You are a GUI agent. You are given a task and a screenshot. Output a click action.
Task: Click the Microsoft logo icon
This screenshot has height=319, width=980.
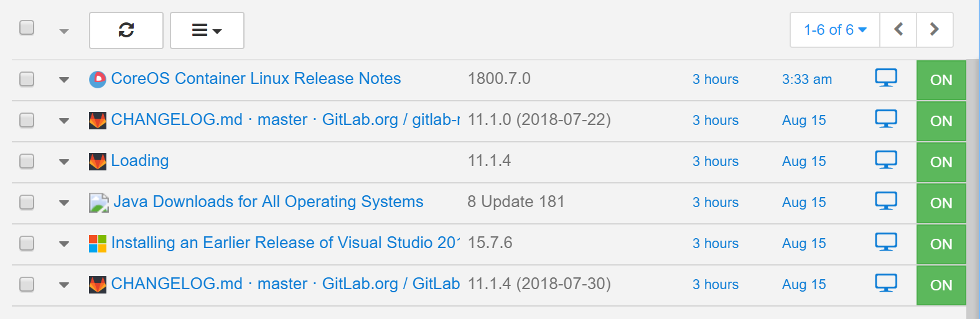point(98,243)
